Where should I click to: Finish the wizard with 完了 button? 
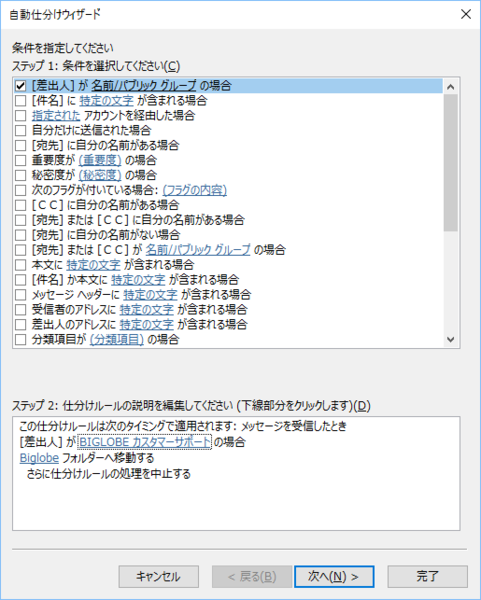coord(427,576)
